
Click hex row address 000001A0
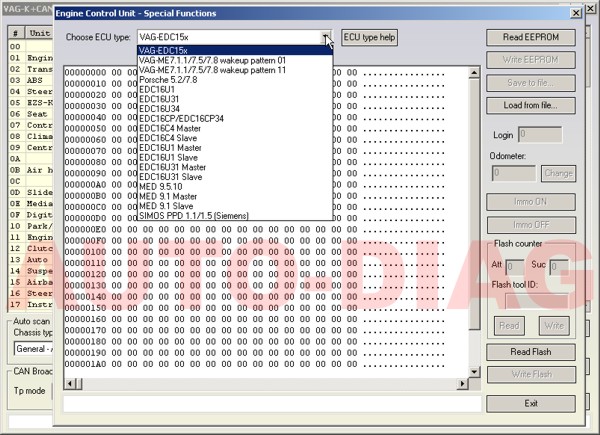85,364
